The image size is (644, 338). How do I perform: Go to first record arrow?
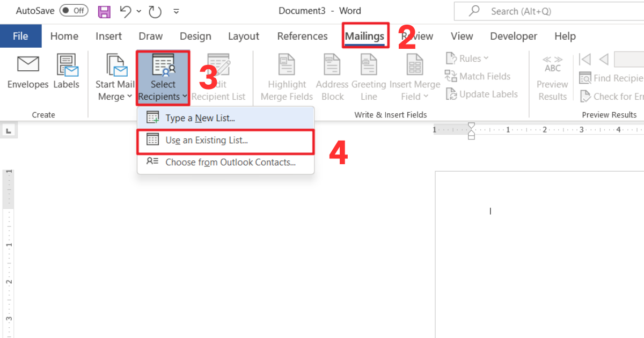click(585, 59)
